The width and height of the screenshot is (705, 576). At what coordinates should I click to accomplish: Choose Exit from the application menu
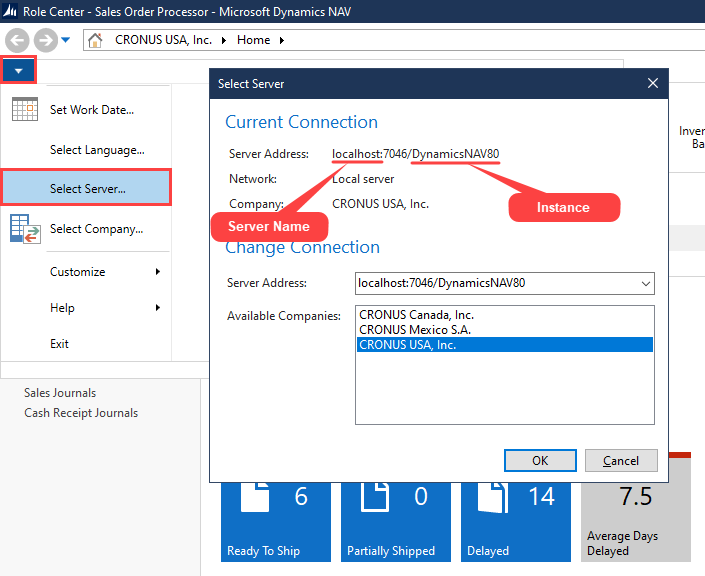click(59, 344)
